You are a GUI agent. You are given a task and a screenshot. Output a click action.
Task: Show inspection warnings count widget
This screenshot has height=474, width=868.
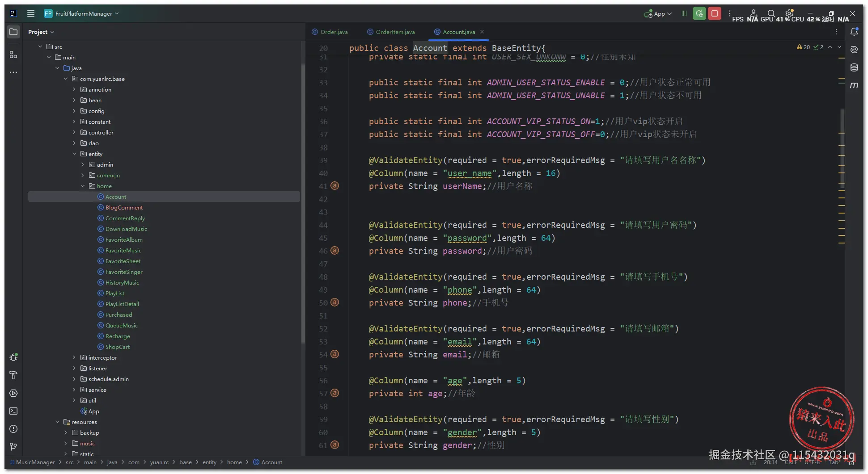pyautogui.click(x=810, y=47)
